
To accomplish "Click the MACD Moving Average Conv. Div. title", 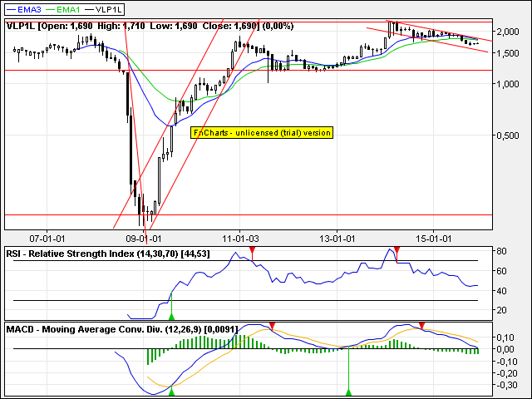I will 122,329.
